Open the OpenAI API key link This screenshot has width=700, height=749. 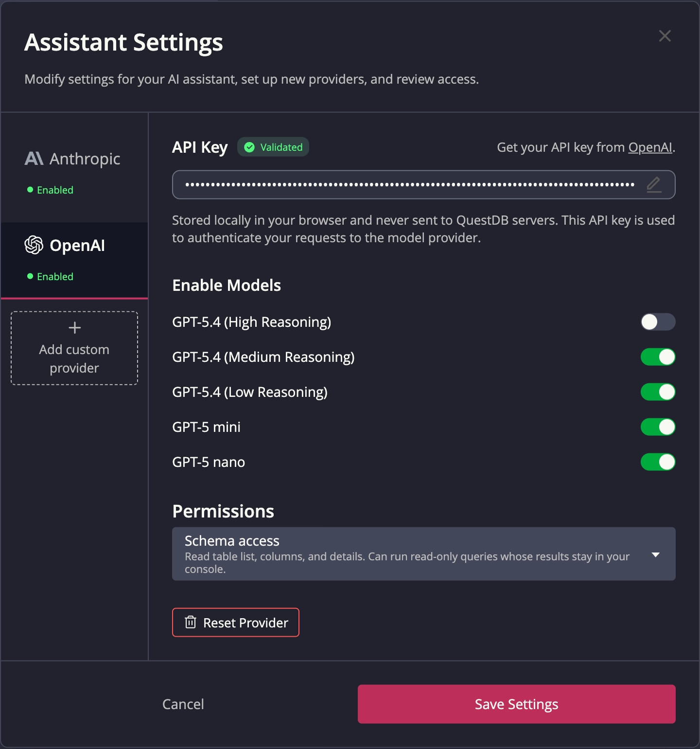click(x=650, y=147)
